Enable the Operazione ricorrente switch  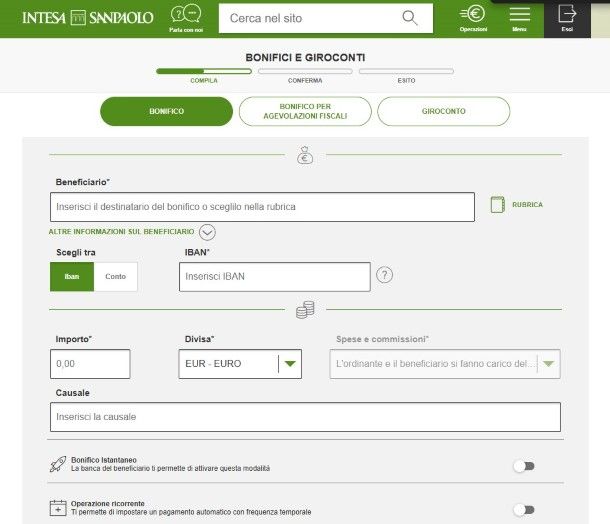coord(524,510)
